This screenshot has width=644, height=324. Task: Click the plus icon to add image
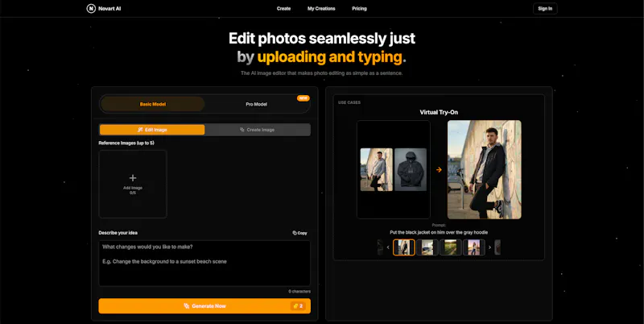tap(133, 178)
